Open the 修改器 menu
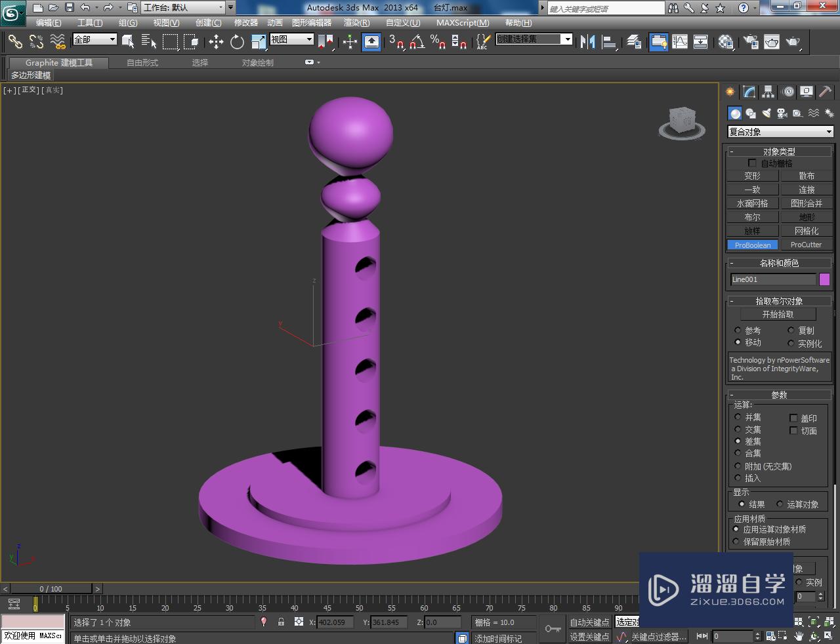 coord(246,22)
